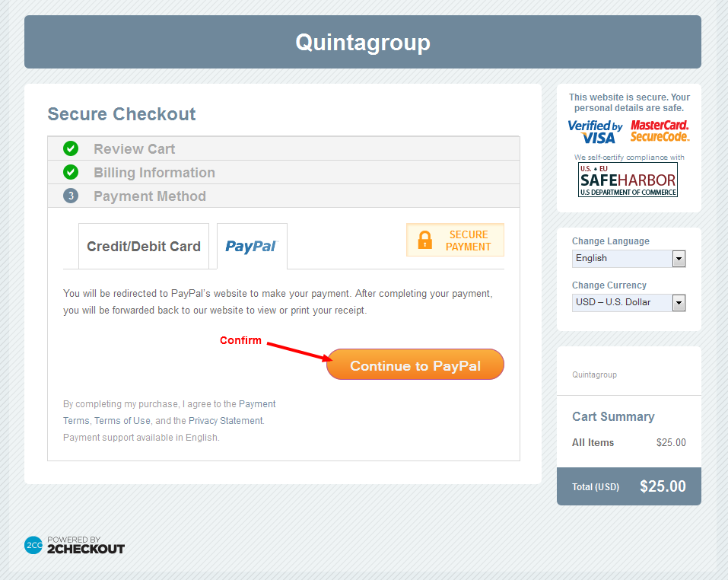Expand the Review Cart step
The height and width of the screenshot is (580, 728).
pos(135,149)
